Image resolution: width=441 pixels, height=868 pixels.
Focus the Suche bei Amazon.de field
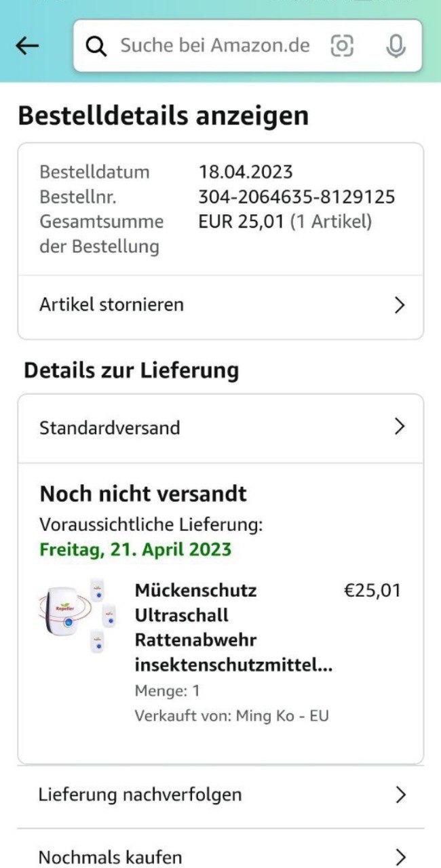tap(248, 45)
